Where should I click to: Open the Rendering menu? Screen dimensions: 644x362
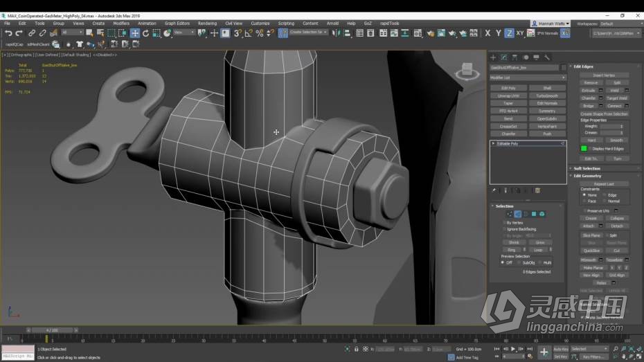208,24
